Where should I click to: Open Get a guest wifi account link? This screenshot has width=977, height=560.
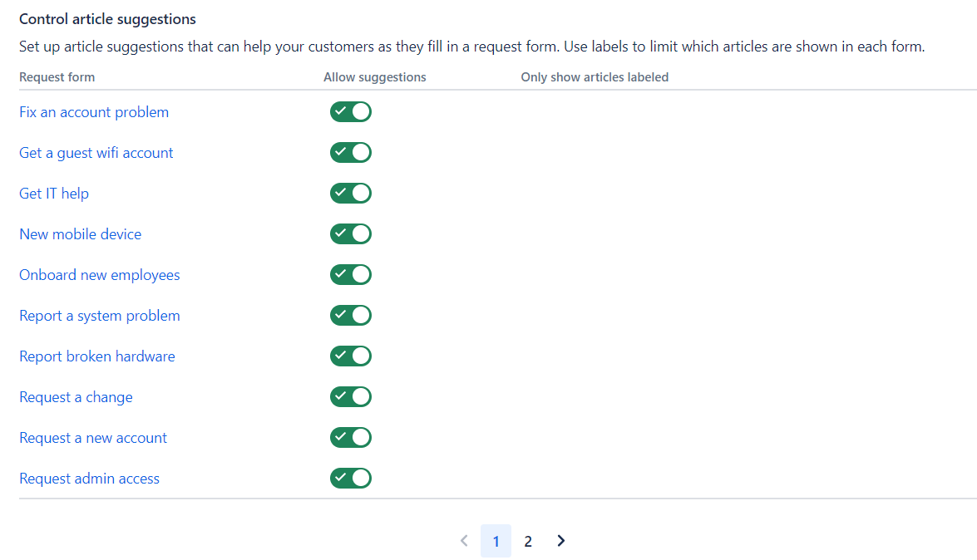pyautogui.click(x=96, y=153)
